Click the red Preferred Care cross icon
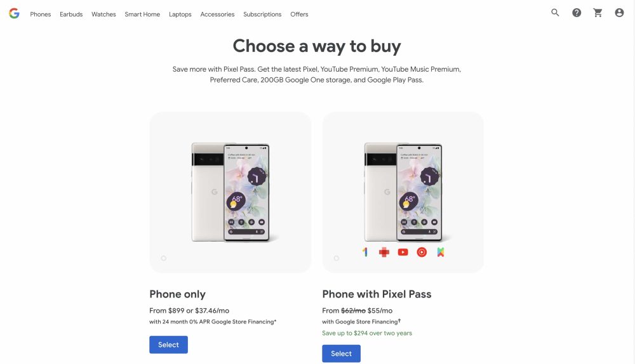Image resolution: width=635 pixels, height=364 pixels. click(384, 252)
